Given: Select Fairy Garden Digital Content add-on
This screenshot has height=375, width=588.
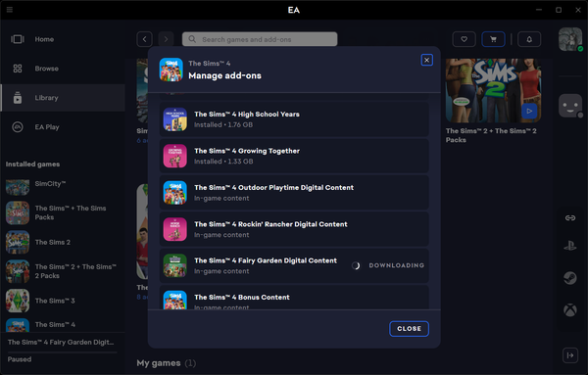Looking at the screenshot, I should coord(294,265).
